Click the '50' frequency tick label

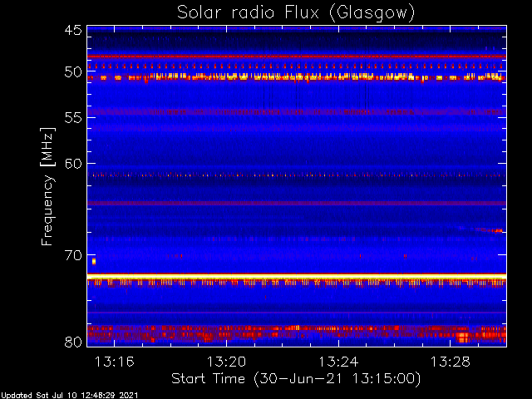73,71
